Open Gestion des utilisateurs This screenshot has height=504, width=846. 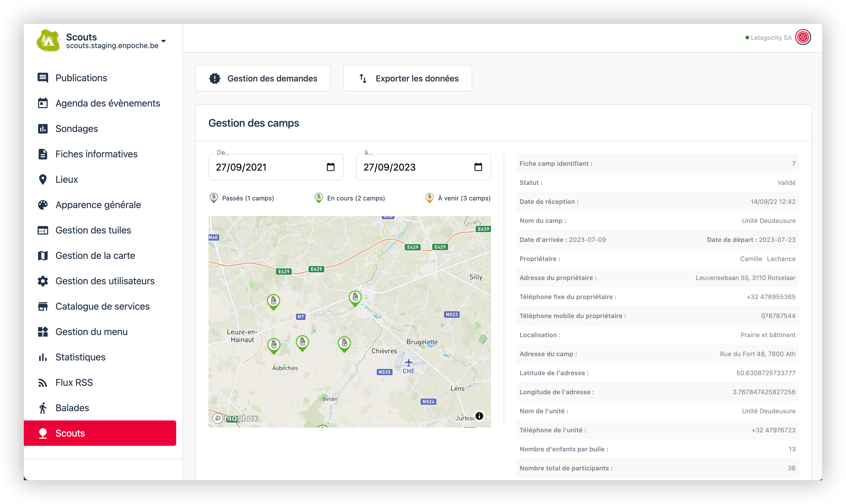click(105, 281)
